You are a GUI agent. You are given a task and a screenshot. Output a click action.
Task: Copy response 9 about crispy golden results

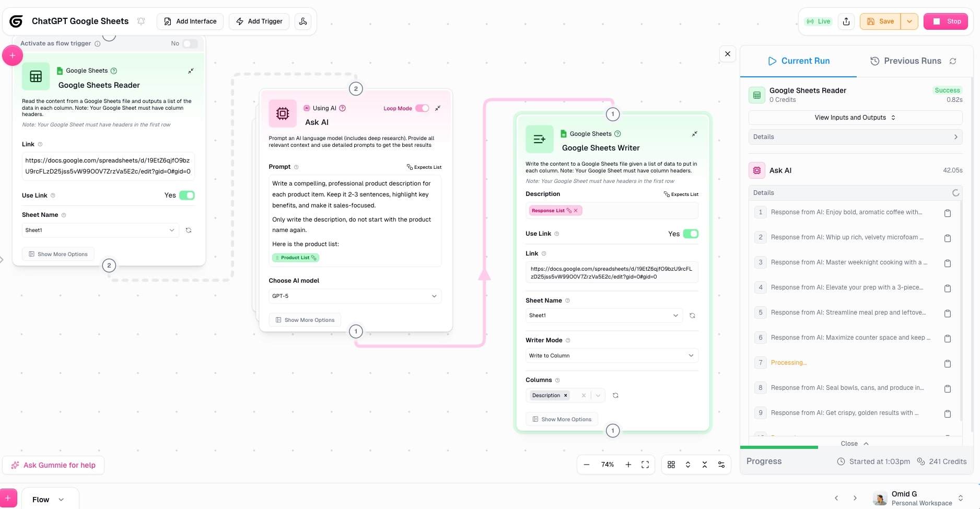948,413
